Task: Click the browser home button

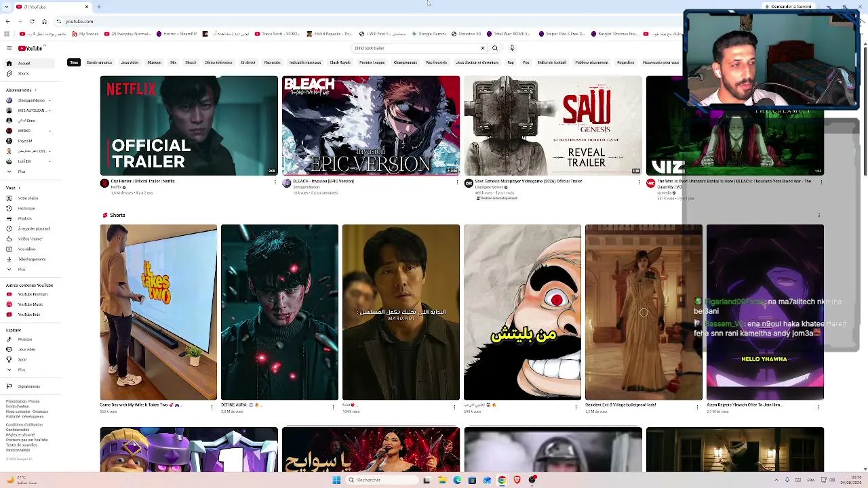Action: 44,21
